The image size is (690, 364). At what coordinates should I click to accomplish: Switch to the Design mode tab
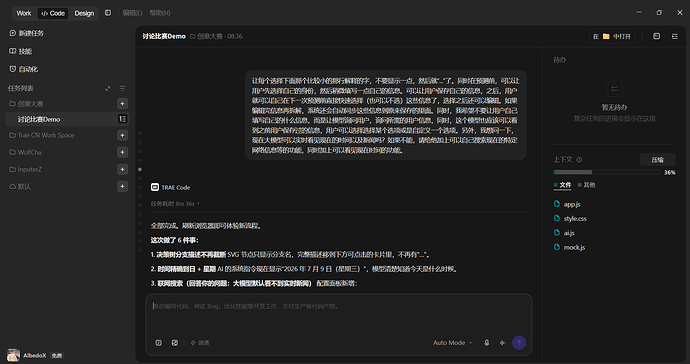84,13
